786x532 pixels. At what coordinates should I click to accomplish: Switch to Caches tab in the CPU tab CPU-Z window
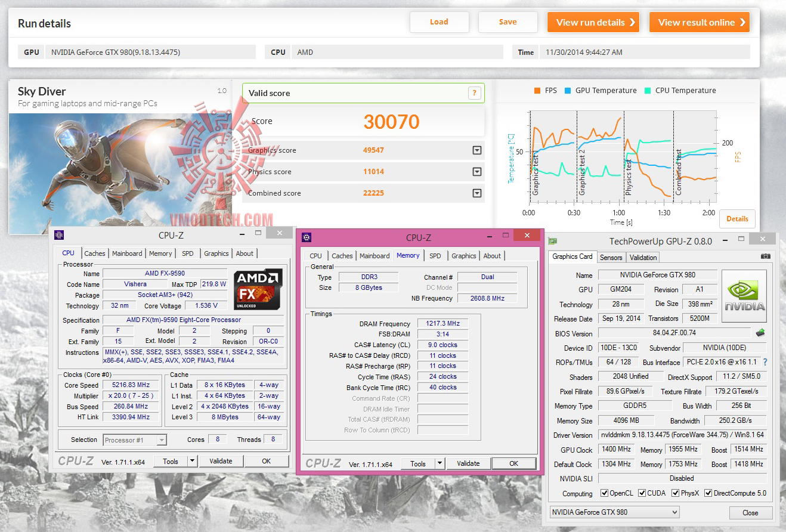95,253
